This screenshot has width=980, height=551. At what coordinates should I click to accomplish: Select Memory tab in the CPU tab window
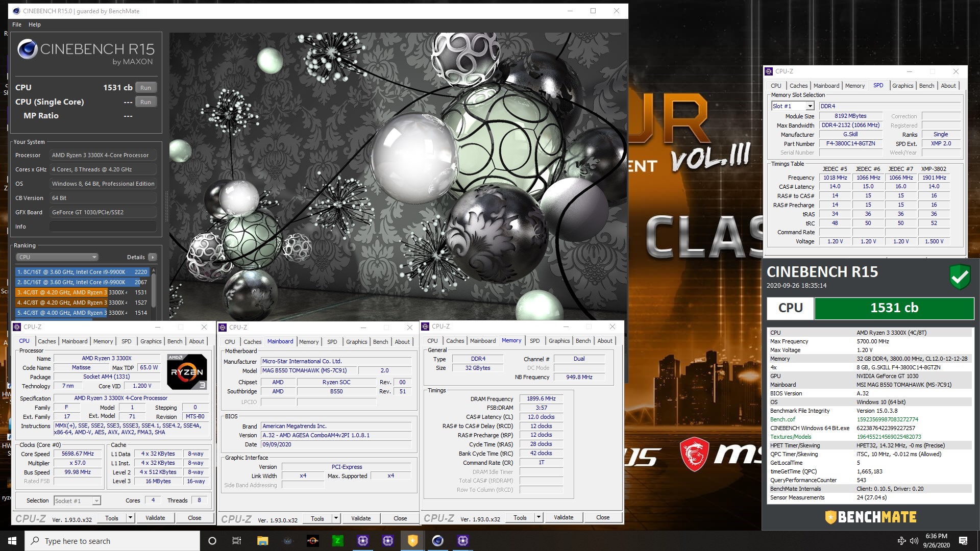[103, 341]
